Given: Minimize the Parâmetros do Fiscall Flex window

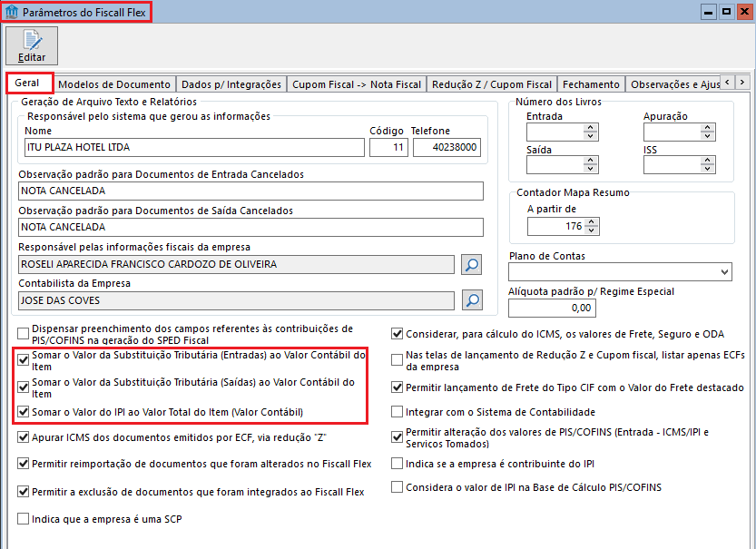Looking at the screenshot, I should coord(708,12).
